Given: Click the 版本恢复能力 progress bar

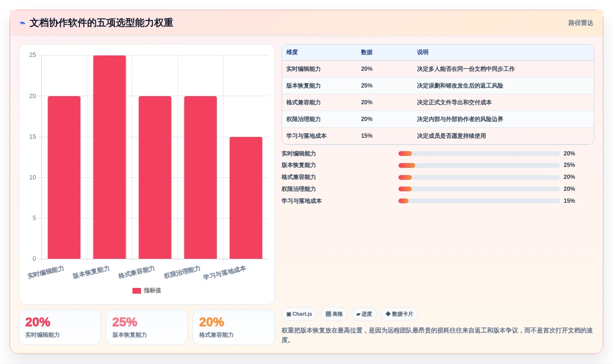Looking at the screenshot, I should [x=479, y=165].
